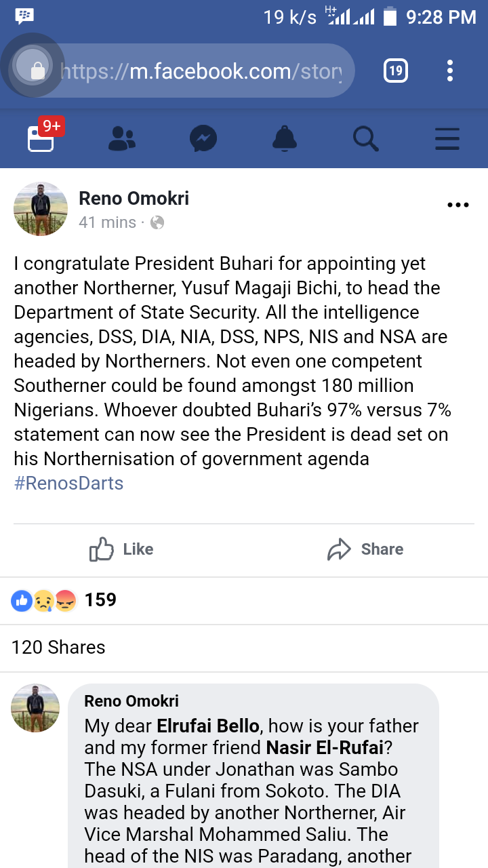Open post author name Reno Omokri
This screenshot has height=868, width=488.
134,198
